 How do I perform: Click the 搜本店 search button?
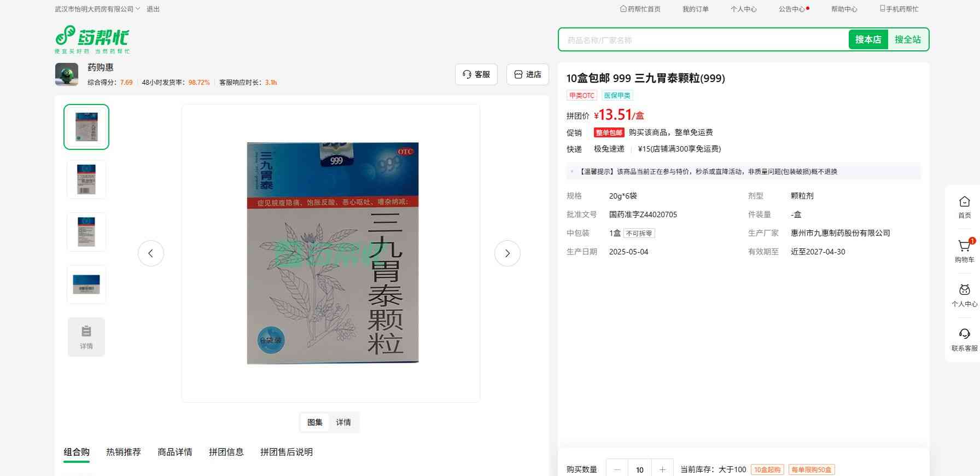tap(868, 39)
